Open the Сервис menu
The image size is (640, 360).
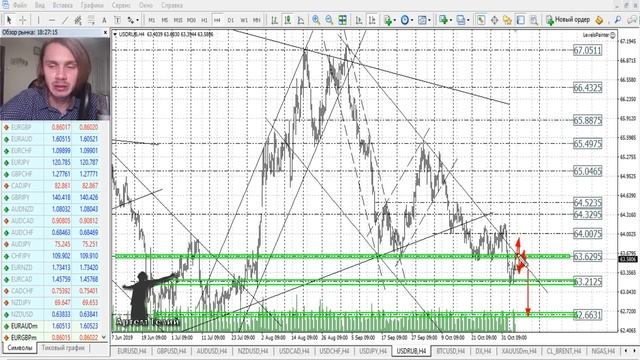coord(121,5)
